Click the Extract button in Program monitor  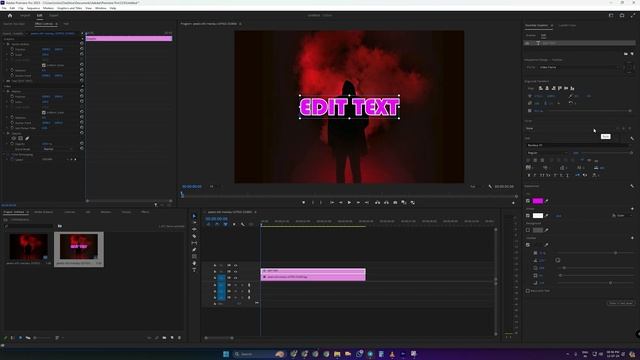[x=386, y=202]
